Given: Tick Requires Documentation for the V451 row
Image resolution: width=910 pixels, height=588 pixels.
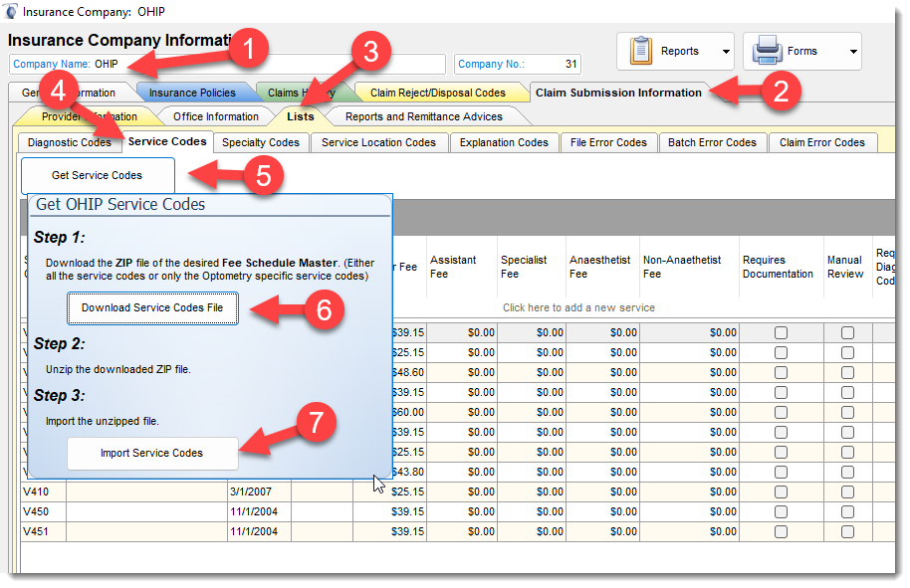Looking at the screenshot, I should (782, 531).
